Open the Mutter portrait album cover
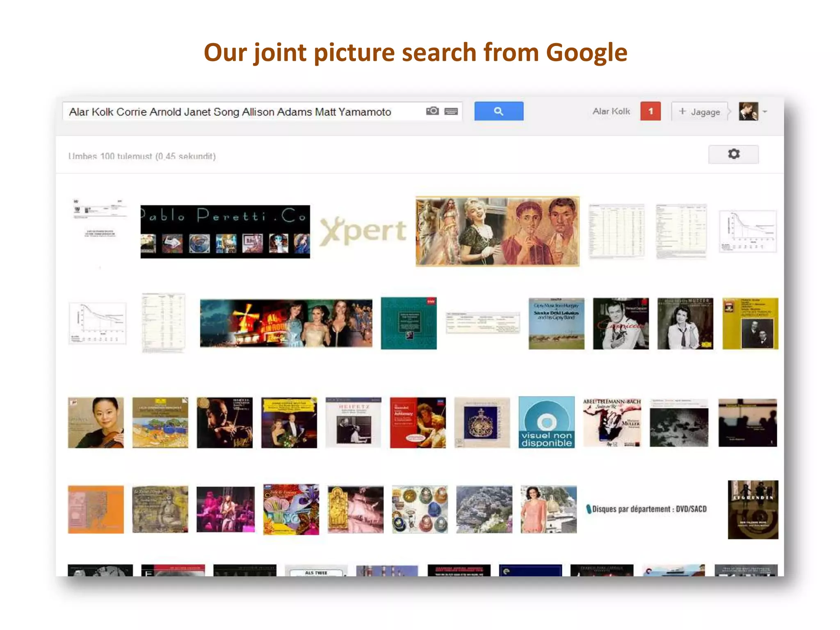Image resolution: width=840 pixels, height=630 pixels. (x=685, y=324)
